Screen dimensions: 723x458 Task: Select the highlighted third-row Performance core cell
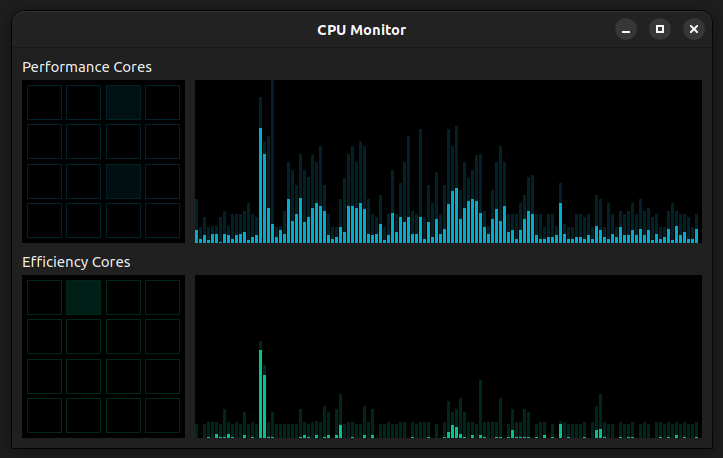point(123,181)
